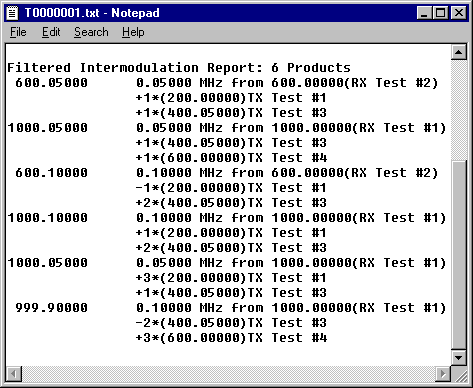This screenshot has width=473, height=388.
Task: Click the horizontal scrollbar right arrow
Action: 443,374
